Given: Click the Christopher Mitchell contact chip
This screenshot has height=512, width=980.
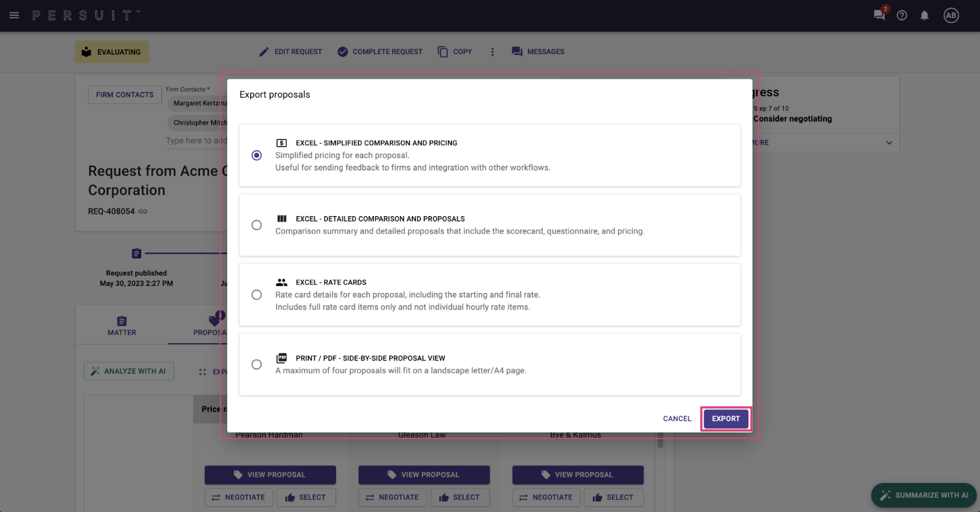Looking at the screenshot, I should pyautogui.click(x=197, y=123).
